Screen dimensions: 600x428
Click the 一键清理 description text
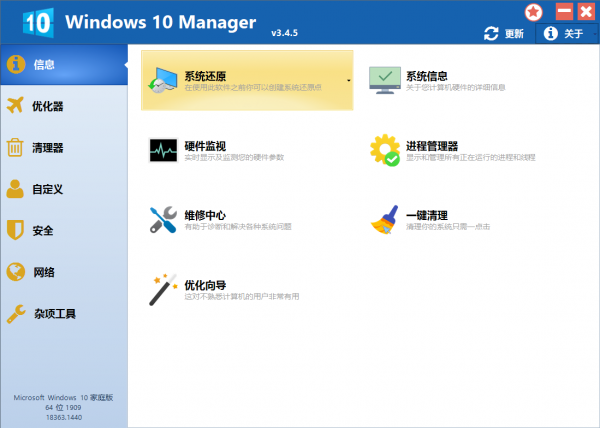(448, 227)
